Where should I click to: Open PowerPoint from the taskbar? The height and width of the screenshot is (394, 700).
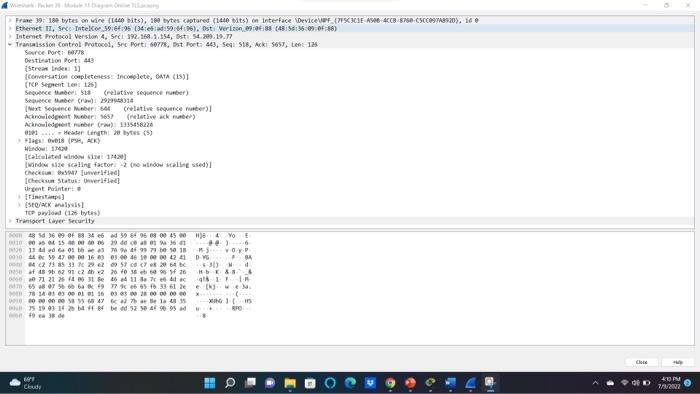[x=410, y=383]
